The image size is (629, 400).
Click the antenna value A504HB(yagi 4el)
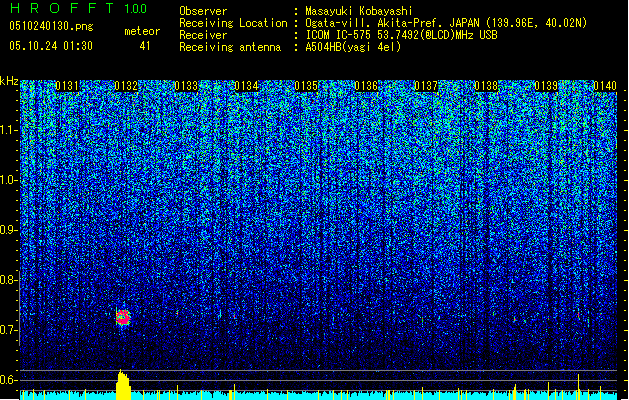(353, 47)
